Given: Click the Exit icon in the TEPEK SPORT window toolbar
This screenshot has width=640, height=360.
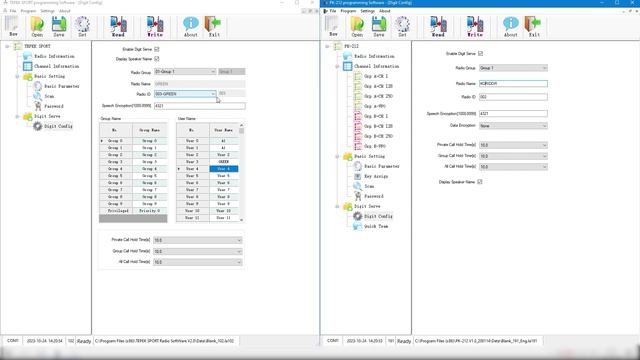Looking at the screenshot, I should [x=214, y=27].
